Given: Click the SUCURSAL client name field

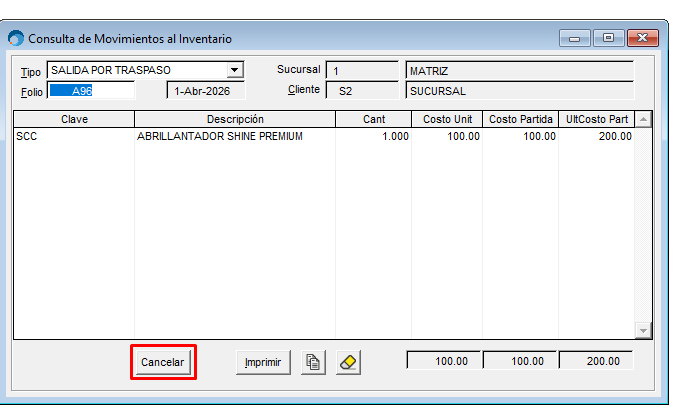Looking at the screenshot, I should 519,91.
